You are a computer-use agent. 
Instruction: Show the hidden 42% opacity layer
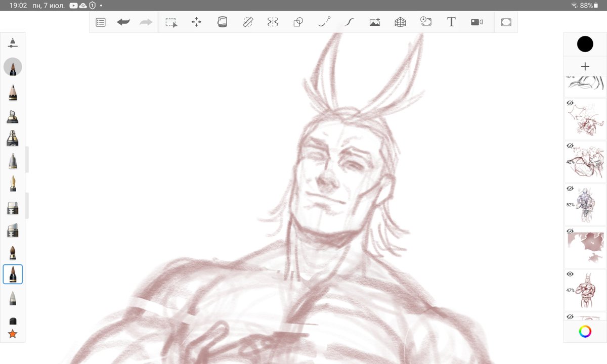(x=570, y=146)
